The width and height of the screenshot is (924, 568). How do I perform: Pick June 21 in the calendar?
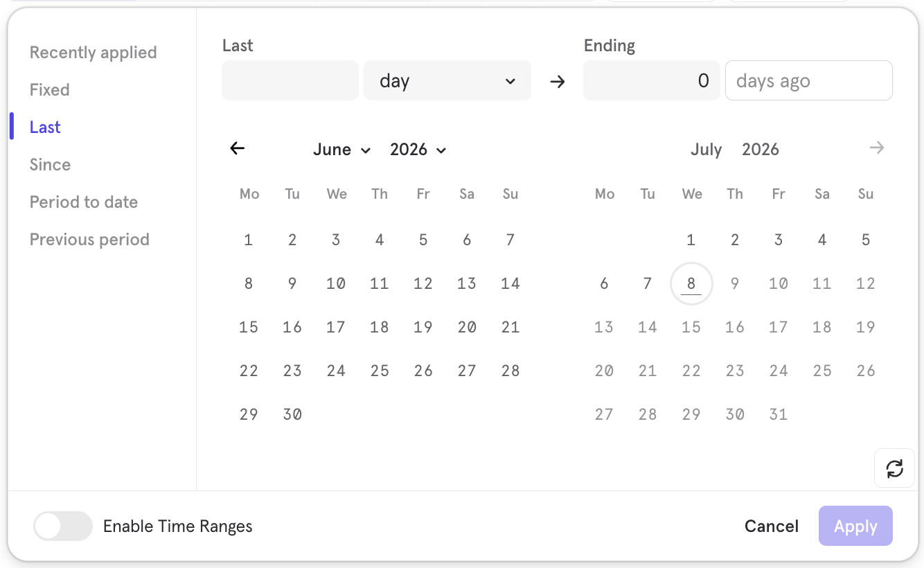[510, 328]
